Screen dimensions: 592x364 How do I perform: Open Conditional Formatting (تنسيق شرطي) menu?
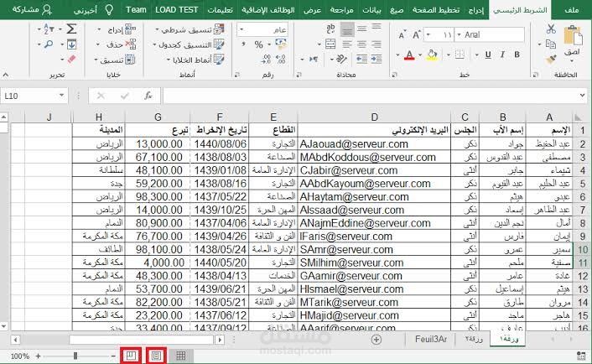tap(190, 29)
